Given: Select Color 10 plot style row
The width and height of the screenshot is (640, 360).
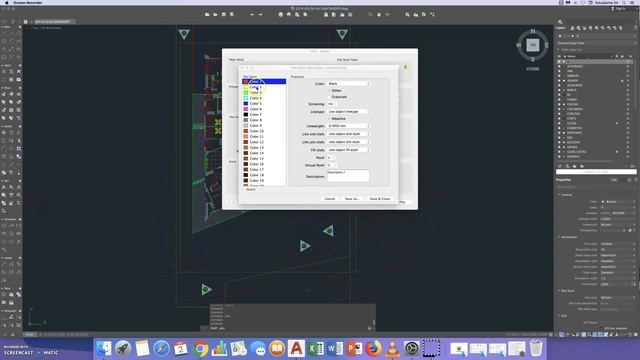Looking at the screenshot, I should 264,131.
